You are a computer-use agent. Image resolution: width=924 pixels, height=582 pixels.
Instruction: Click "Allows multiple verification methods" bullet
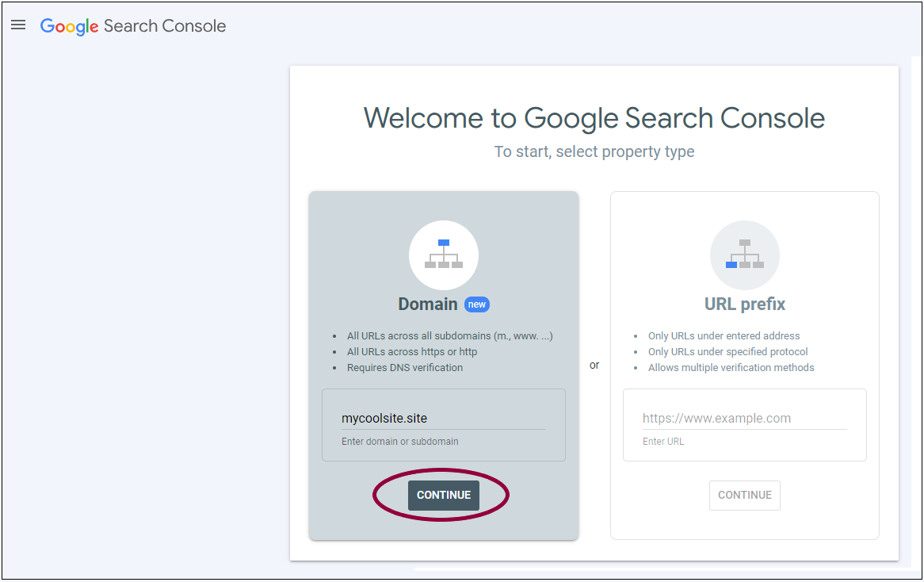point(731,368)
